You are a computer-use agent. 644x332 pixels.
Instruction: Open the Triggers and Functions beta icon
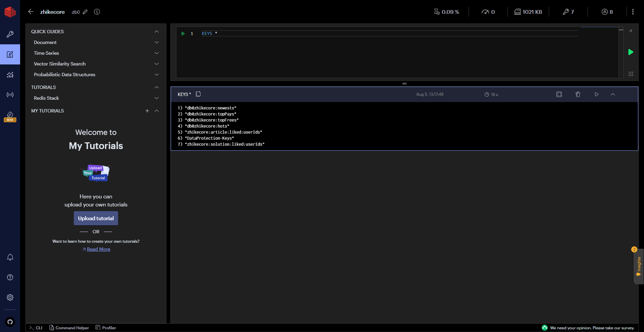pos(10,116)
